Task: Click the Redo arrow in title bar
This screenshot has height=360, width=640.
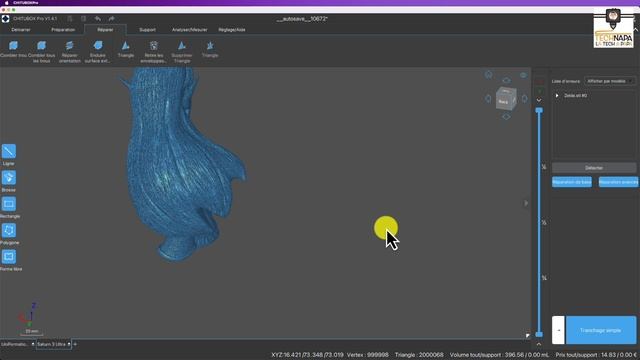Action: click(111, 18)
